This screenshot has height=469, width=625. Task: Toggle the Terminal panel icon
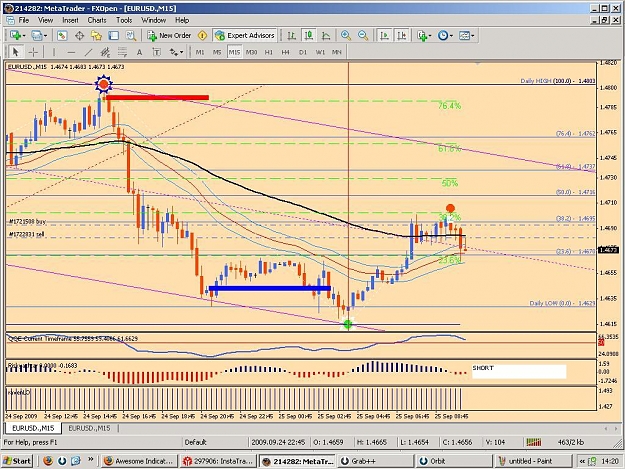[114, 35]
